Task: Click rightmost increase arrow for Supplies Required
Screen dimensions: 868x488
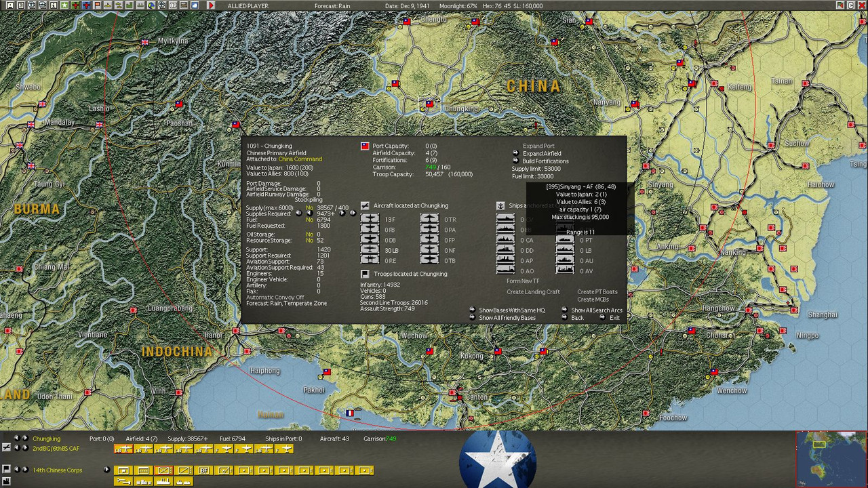Action: [353, 213]
